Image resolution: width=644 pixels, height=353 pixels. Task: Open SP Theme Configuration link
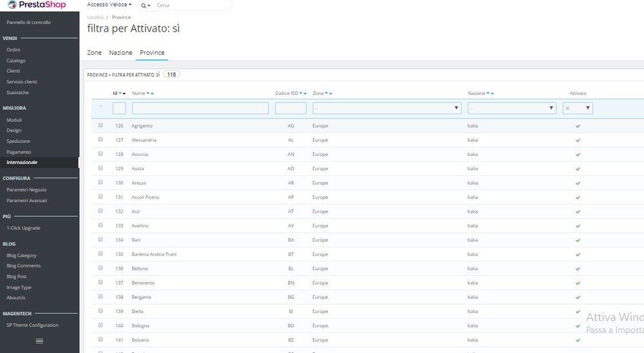pos(32,325)
